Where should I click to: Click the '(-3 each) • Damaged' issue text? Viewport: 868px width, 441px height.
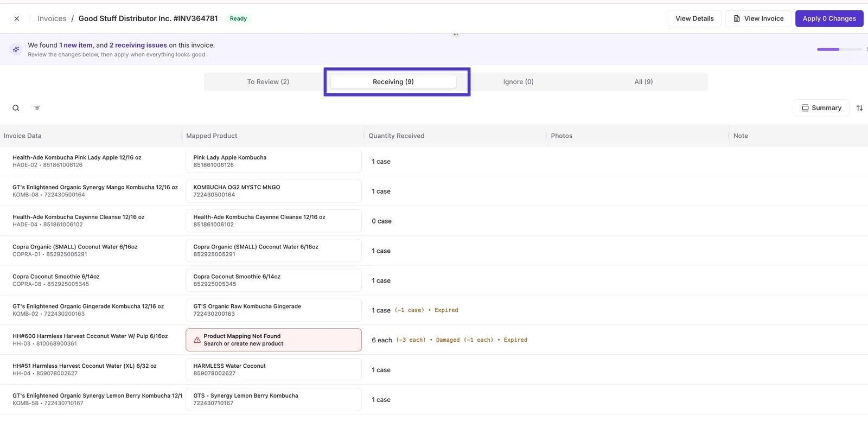coord(427,340)
